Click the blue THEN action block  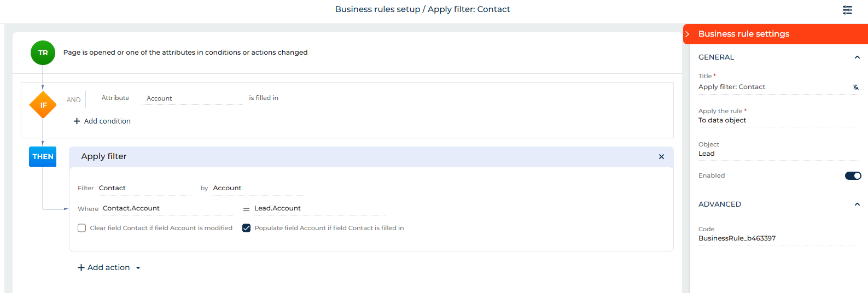43,156
